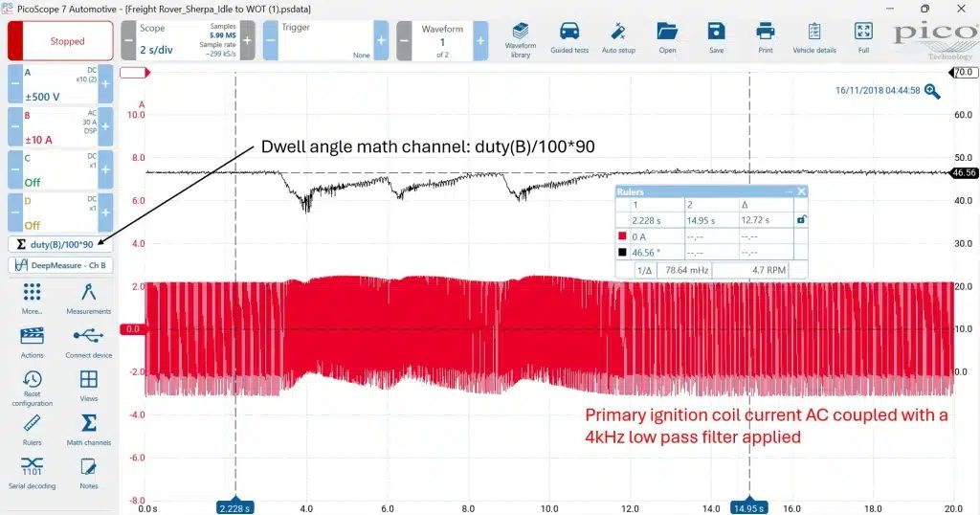Toggle Full screen view

tap(863, 38)
